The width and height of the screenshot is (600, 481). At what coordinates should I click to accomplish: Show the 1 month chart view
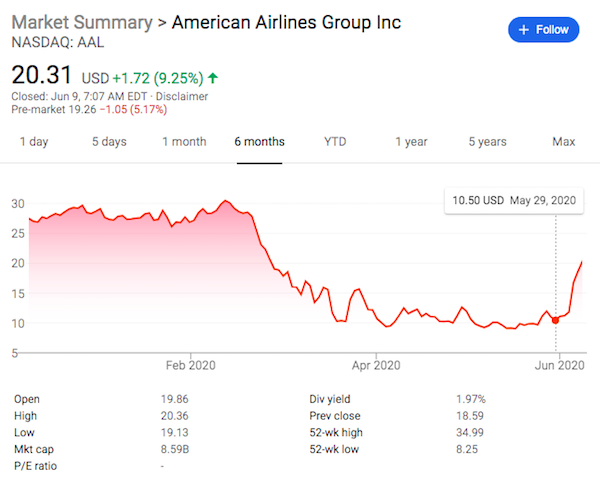(x=184, y=142)
